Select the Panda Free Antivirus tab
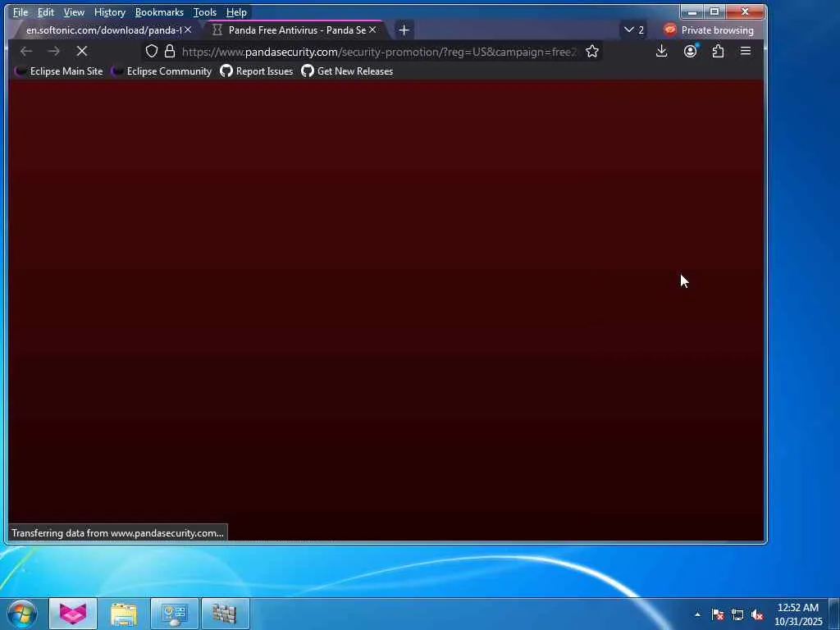 [296, 30]
